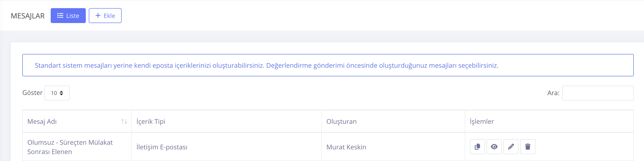Image resolution: width=644 pixels, height=161 pixels.
Task: Click the Oluşturan column header
Action: tap(341, 121)
